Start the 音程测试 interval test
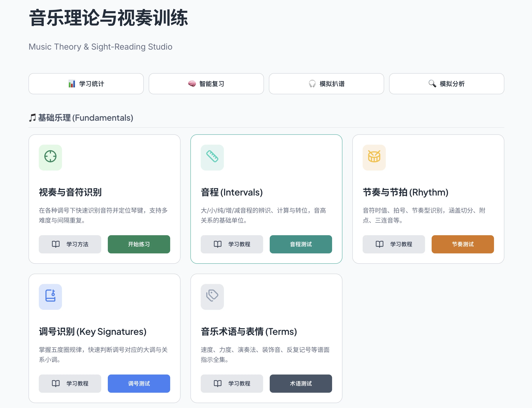 click(x=301, y=244)
